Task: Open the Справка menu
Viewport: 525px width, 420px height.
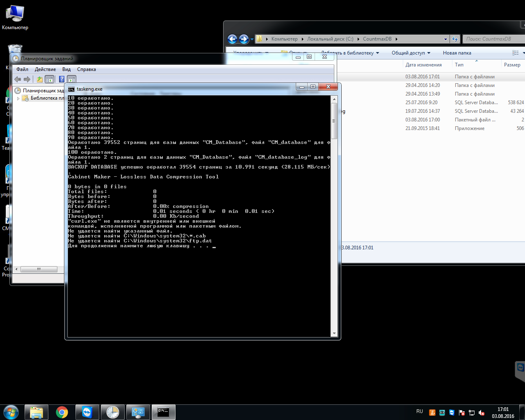Action: [x=87, y=69]
